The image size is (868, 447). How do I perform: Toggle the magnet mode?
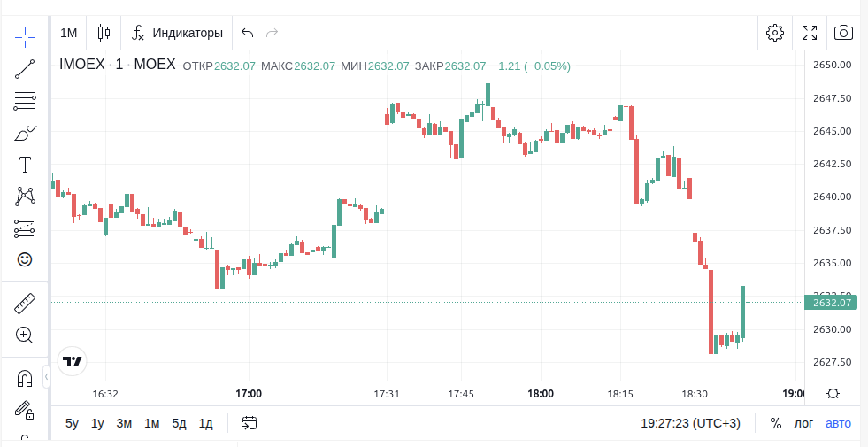tap(25, 379)
